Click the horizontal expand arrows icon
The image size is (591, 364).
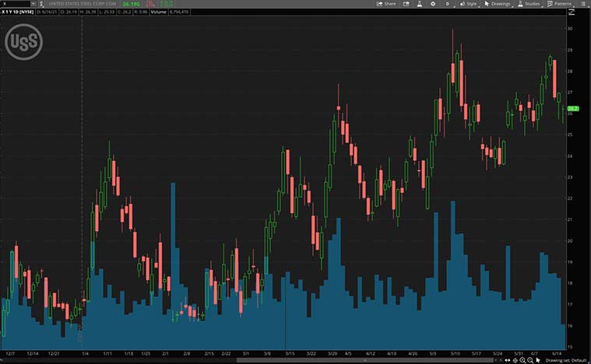pyautogui.click(x=507, y=360)
